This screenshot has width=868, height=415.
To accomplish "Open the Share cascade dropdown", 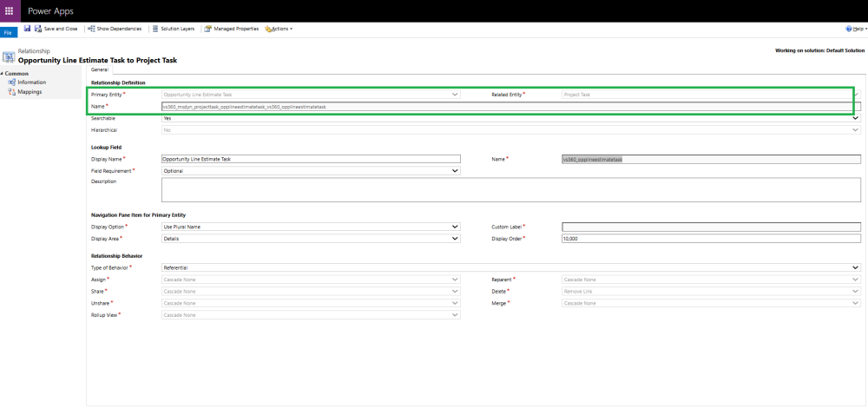I will pyautogui.click(x=311, y=291).
